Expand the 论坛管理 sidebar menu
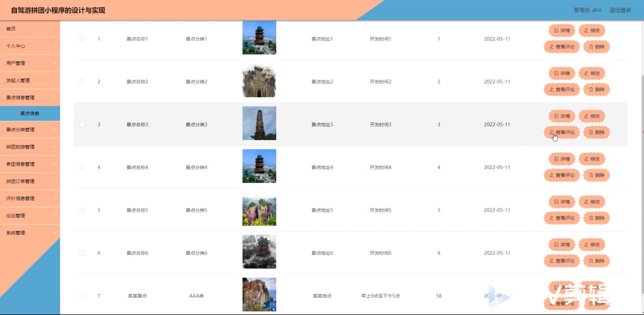The height and width of the screenshot is (315, 644). tap(30, 216)
